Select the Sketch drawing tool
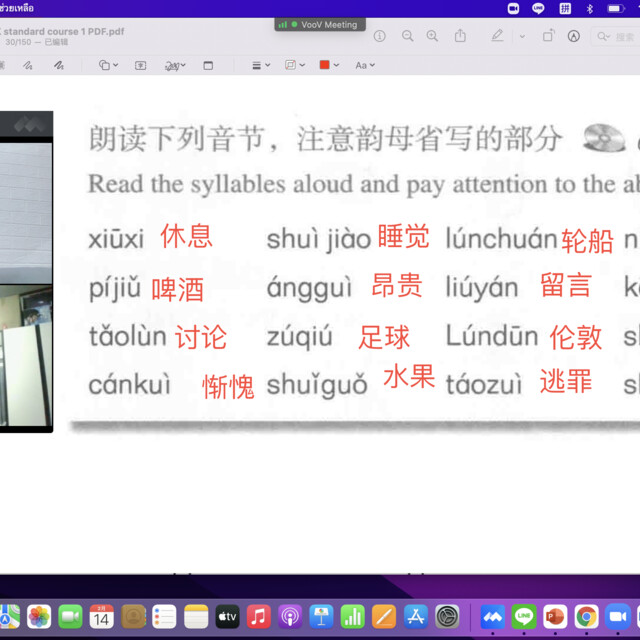640x640 pixels. tap(28, 65)
